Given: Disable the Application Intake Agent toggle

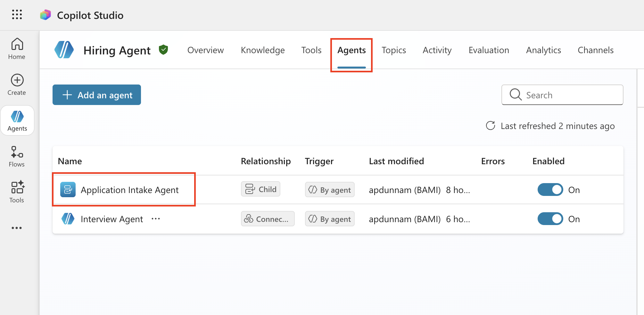Looking at the screenshot, I should [550, 190].
